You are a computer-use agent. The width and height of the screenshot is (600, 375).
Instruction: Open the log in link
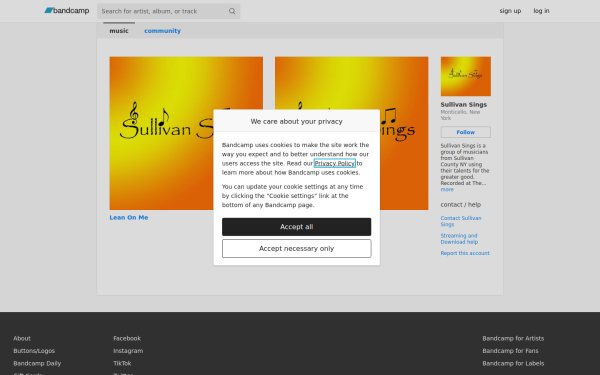pos(541,11)
